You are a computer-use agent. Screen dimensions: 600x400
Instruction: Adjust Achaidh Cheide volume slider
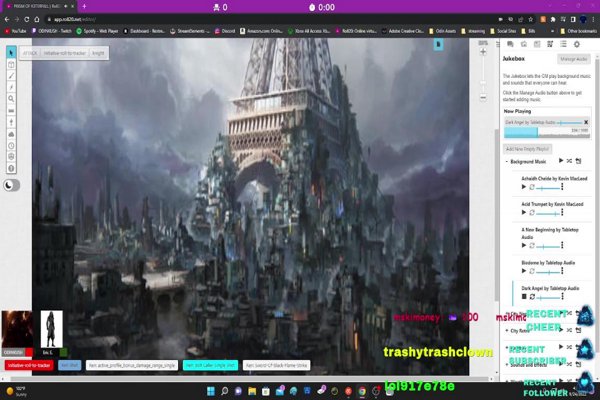pyautogui.click(x=548, y=188)
